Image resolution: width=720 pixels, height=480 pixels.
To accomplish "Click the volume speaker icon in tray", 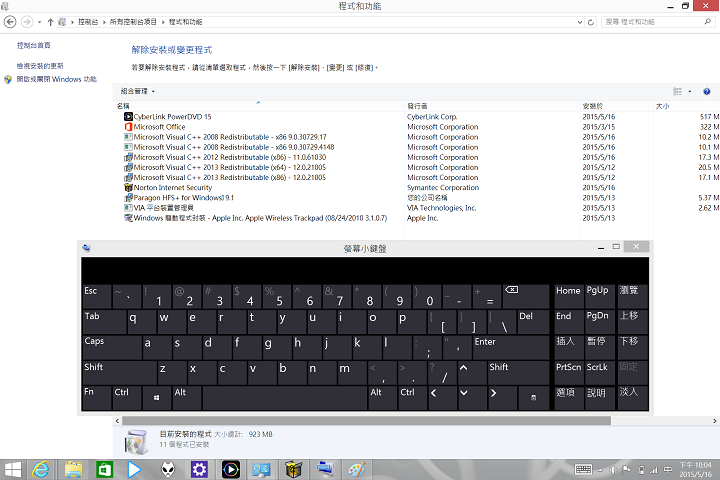I will (x=613, y=470).
